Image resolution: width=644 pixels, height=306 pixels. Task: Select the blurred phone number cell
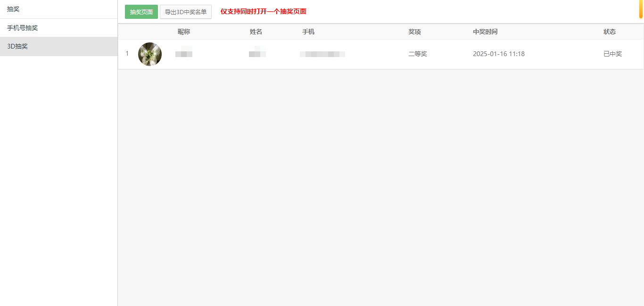(322, 54)
